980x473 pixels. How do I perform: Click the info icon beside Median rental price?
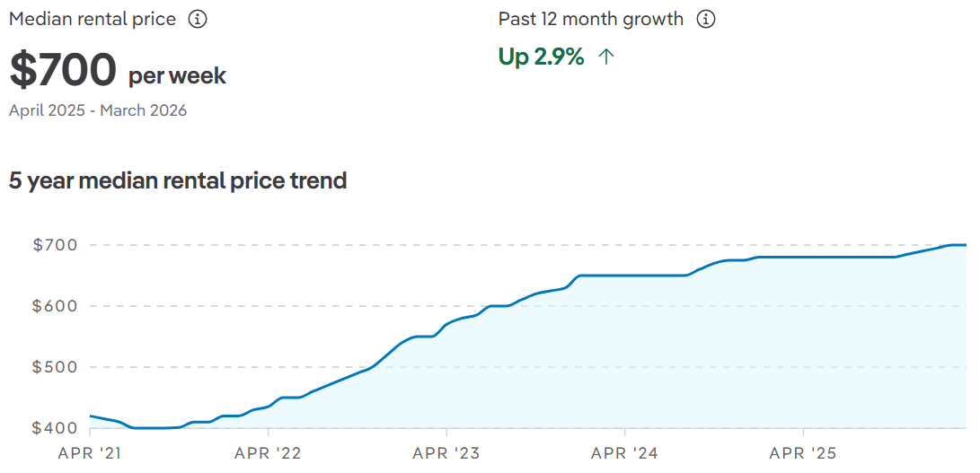(198, 19)
